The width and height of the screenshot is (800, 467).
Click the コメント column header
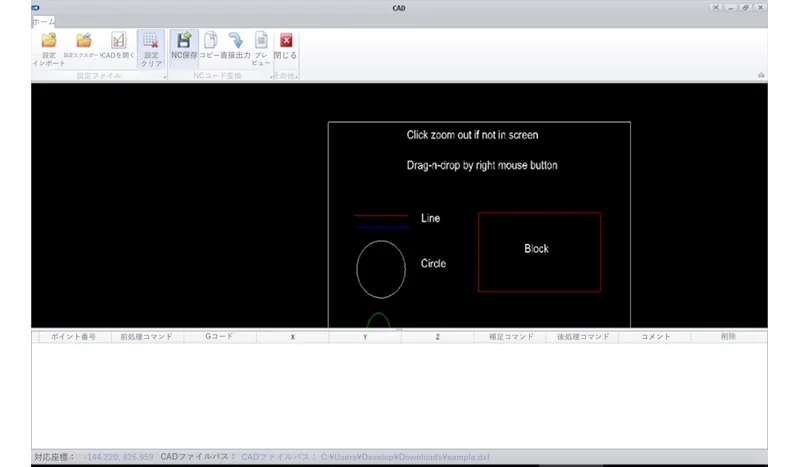tap(655, 337)
